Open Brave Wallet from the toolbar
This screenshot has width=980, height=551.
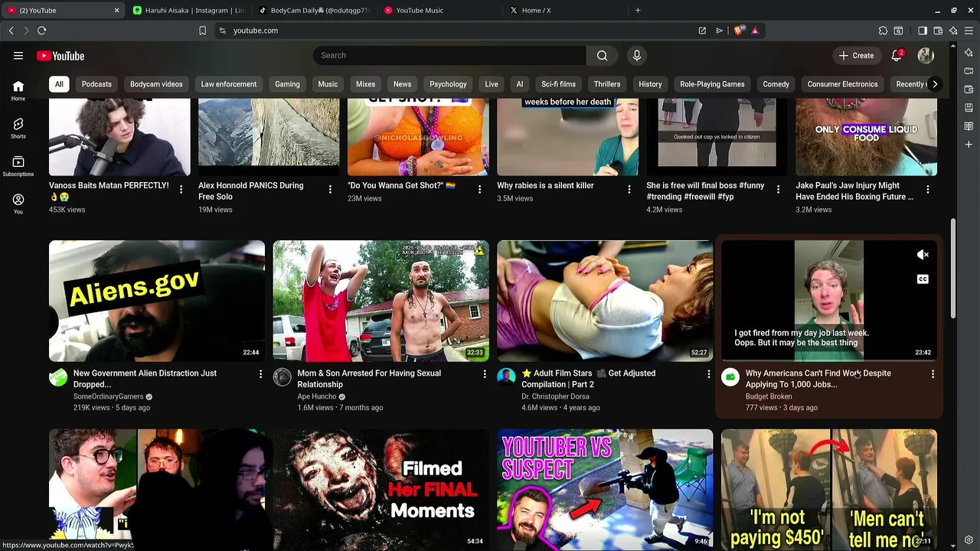pyautogui.click(x=938, y=31)
